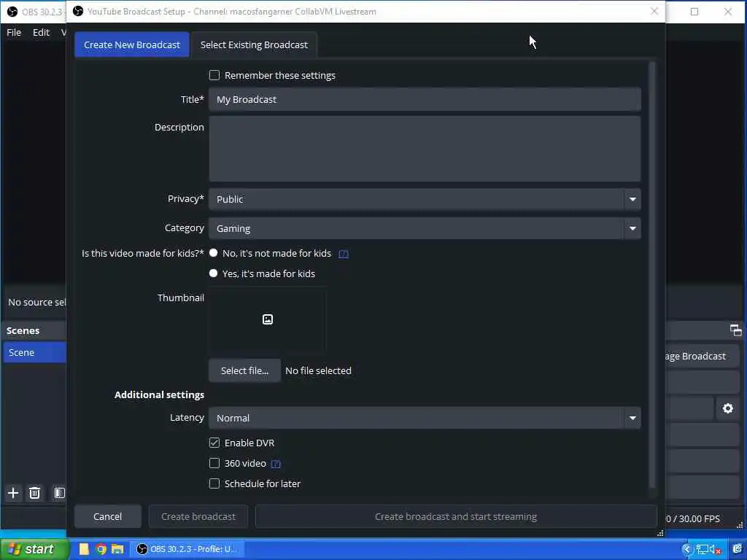Open the File menu in OBS
The height and width of the screenshot is (560, 747).
(14, 32)
